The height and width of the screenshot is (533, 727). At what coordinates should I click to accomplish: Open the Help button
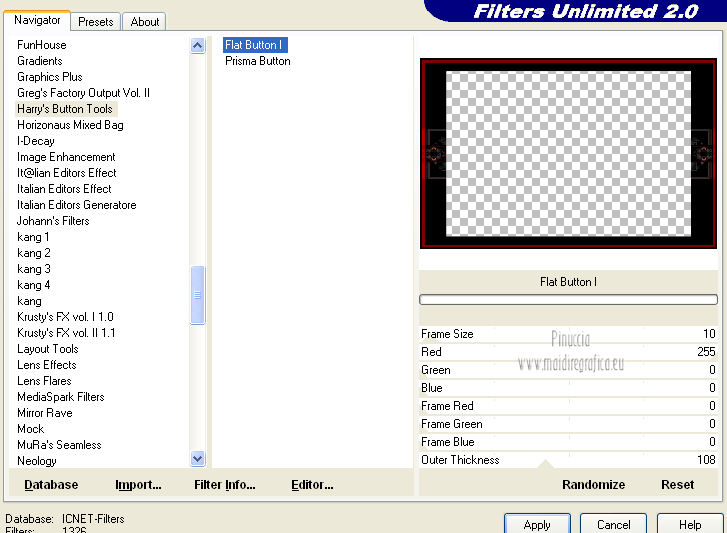690,524
